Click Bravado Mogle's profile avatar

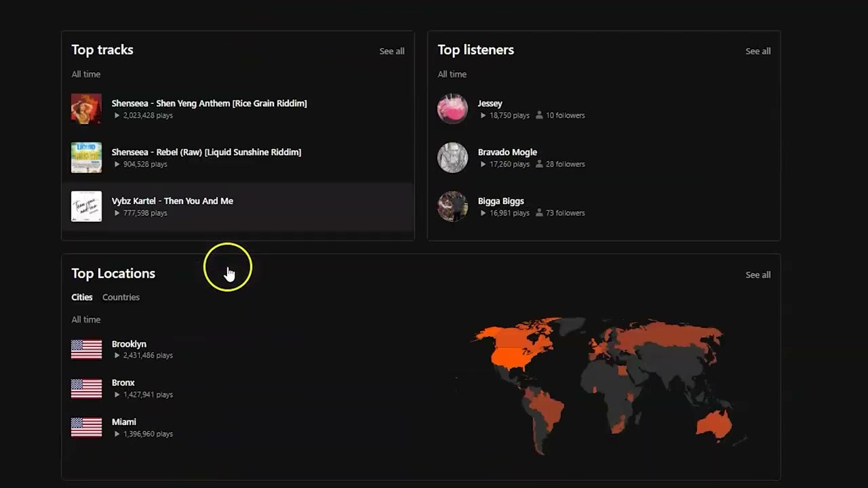452,157
